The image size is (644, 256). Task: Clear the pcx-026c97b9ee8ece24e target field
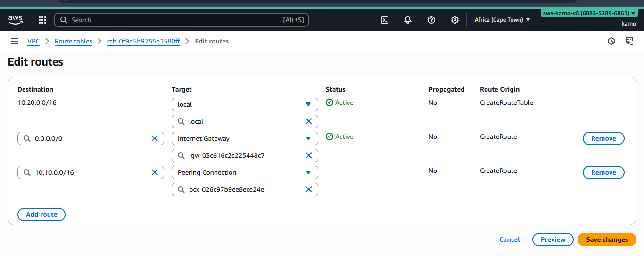pyautogui.click(x=309, y=189)
